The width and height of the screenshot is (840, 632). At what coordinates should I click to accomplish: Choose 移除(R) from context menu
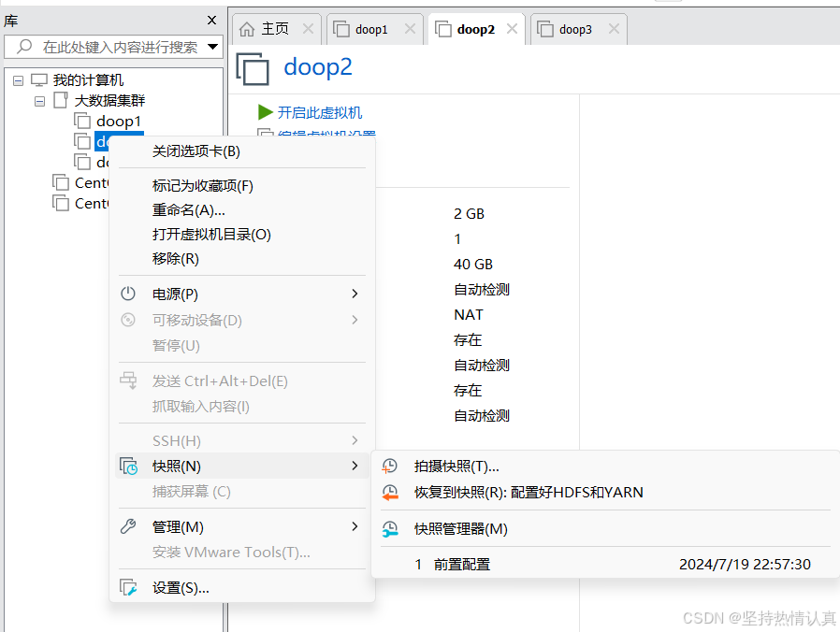[242, 259]
